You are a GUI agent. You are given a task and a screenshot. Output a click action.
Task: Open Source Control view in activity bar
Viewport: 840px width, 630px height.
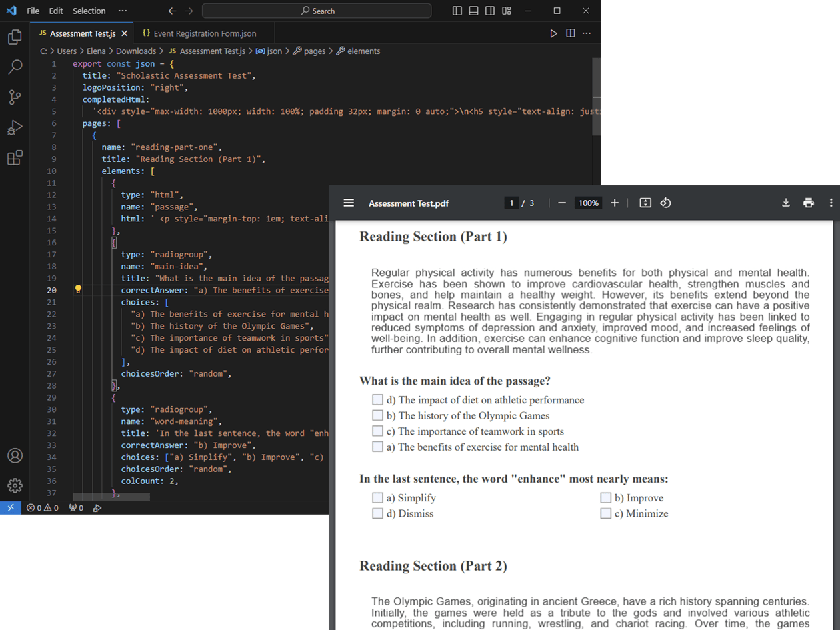coord(15,97)
